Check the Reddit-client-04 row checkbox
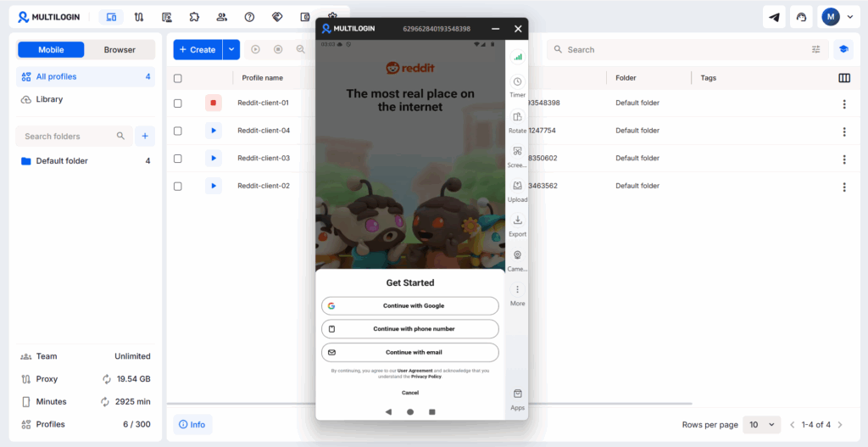This screenshot has width=868, height=447. point(178,131)
